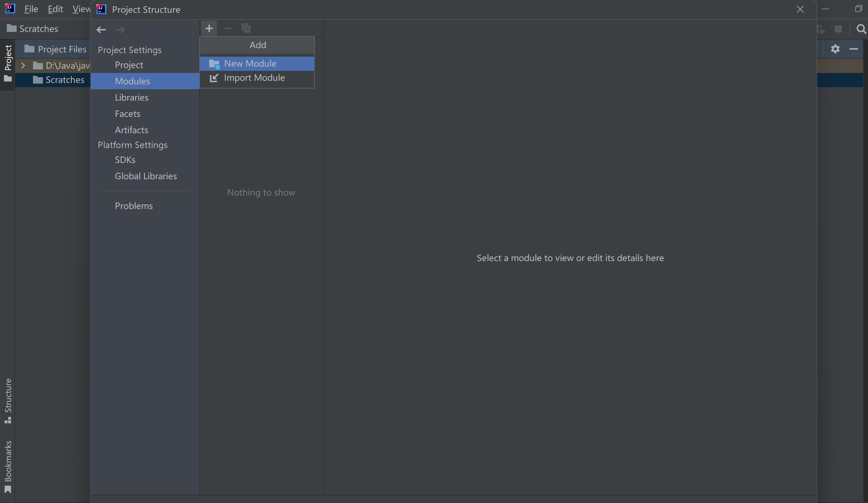Viewport: 868px width, 503px height.
Task: Click the plus Add button in toolbar
Action: [x=209, y=28]
